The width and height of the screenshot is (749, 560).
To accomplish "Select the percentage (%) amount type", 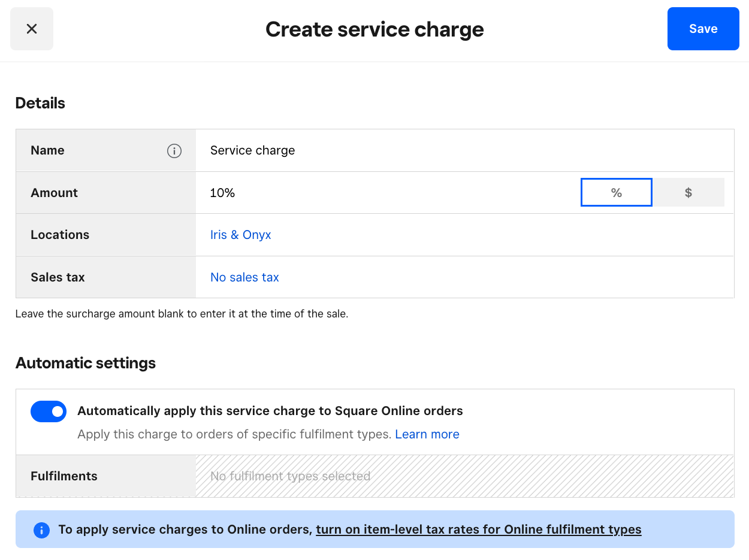I will pos(616,192).
